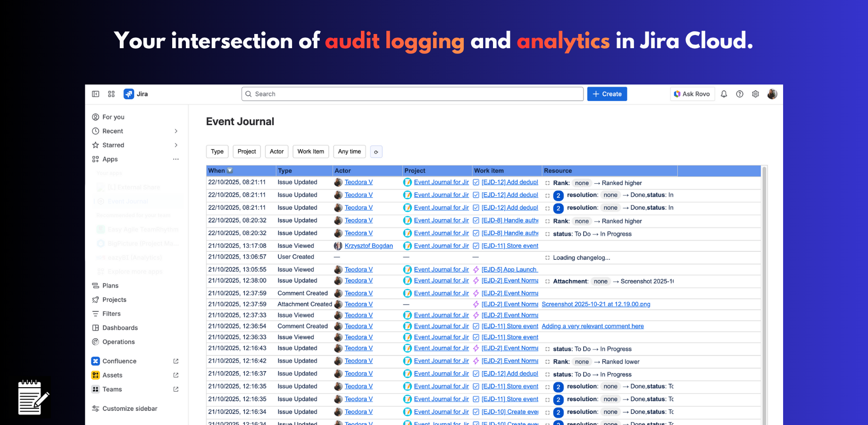Select For you in the sidebar
The width and height of the screenshot is (868, 425).
[113, 117]
